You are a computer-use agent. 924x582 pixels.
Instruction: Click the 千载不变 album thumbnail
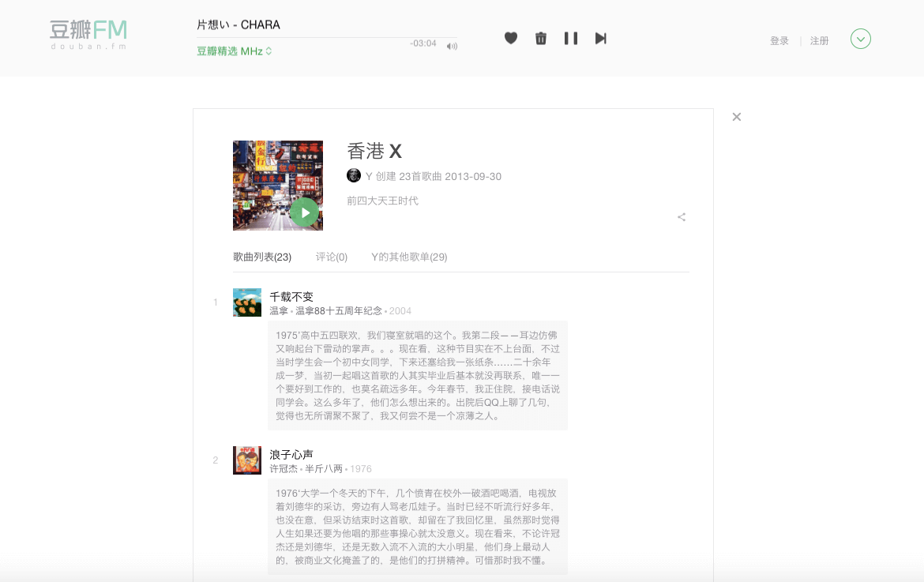tap(246, 301)
